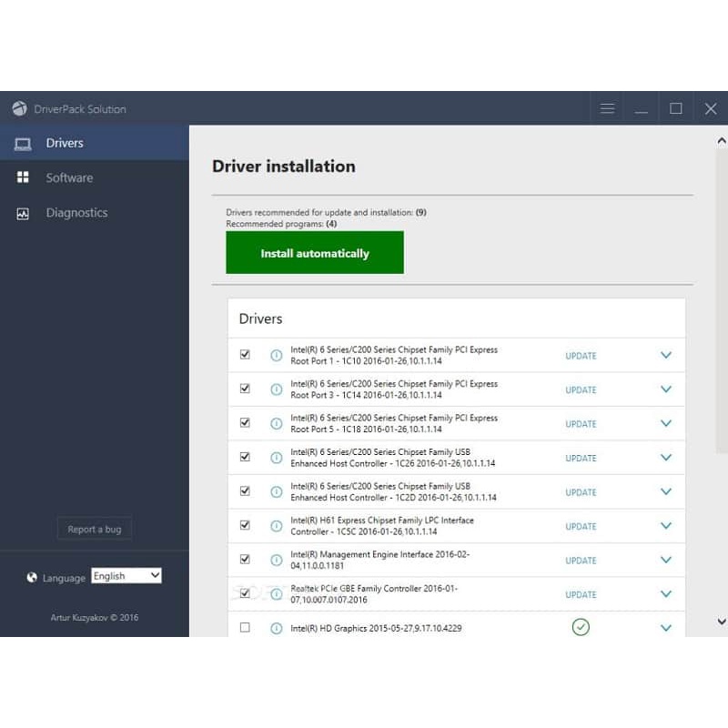This screenshot has height=728, width=728.
Task: Open the Language dropdown set to English
Action: click(x=126, y=576)
